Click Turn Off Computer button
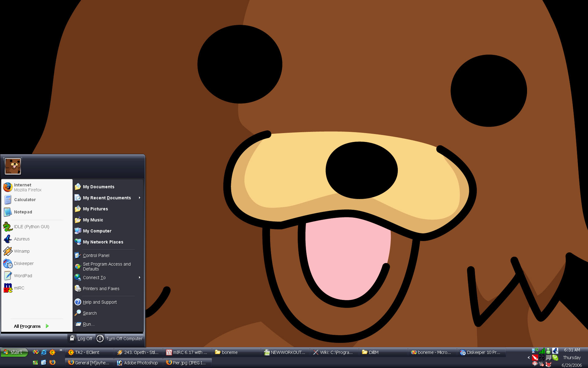The image size is (588, 368). click(120, 339)
